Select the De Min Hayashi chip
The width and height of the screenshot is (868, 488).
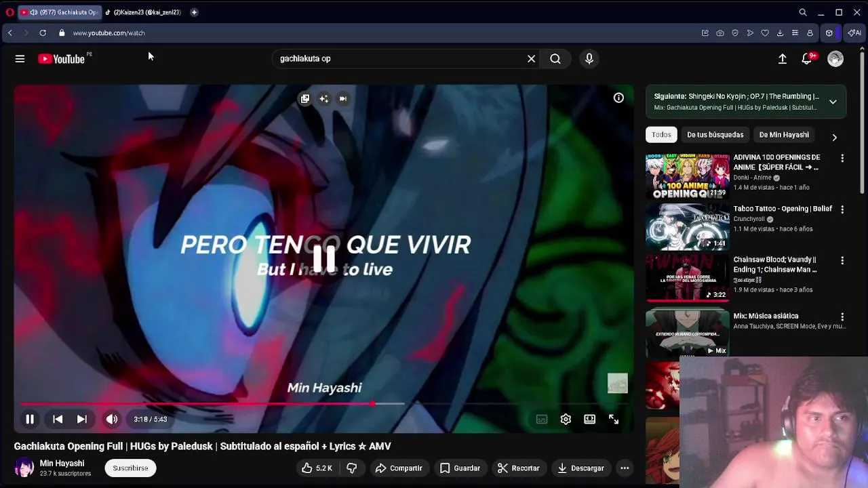point(784,135)
